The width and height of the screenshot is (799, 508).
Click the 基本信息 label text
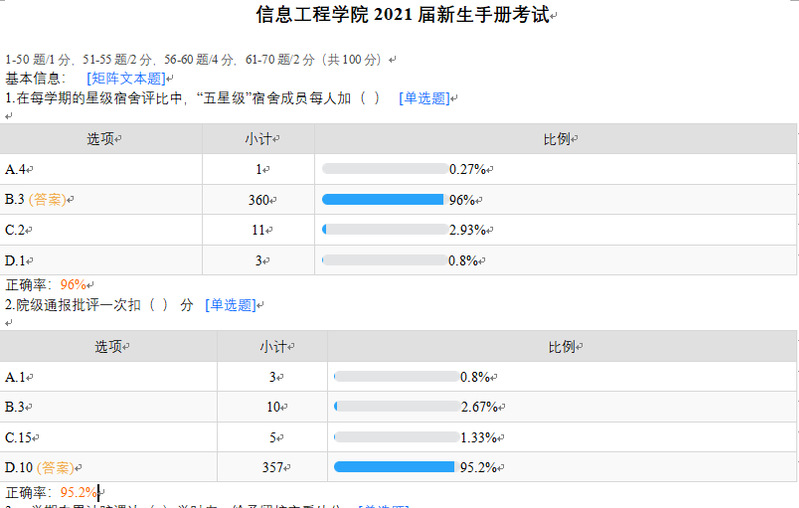point(36,78)
